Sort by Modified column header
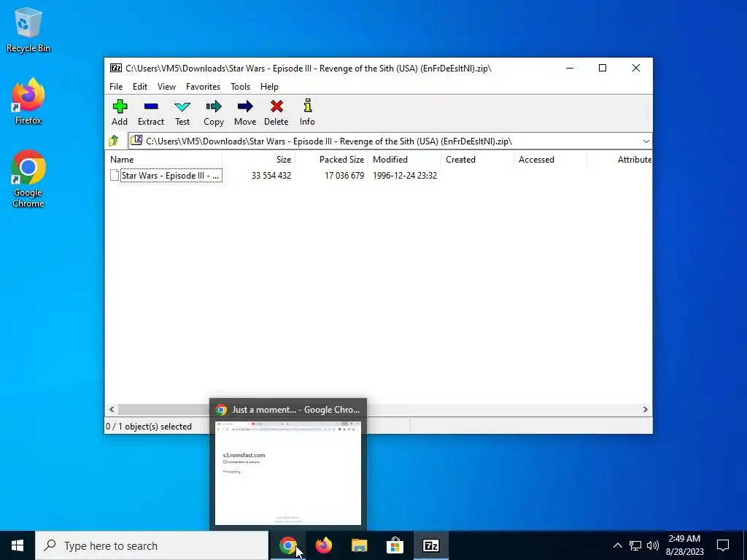This screenshot has height=560, width=747. click(x=404, y=160)
